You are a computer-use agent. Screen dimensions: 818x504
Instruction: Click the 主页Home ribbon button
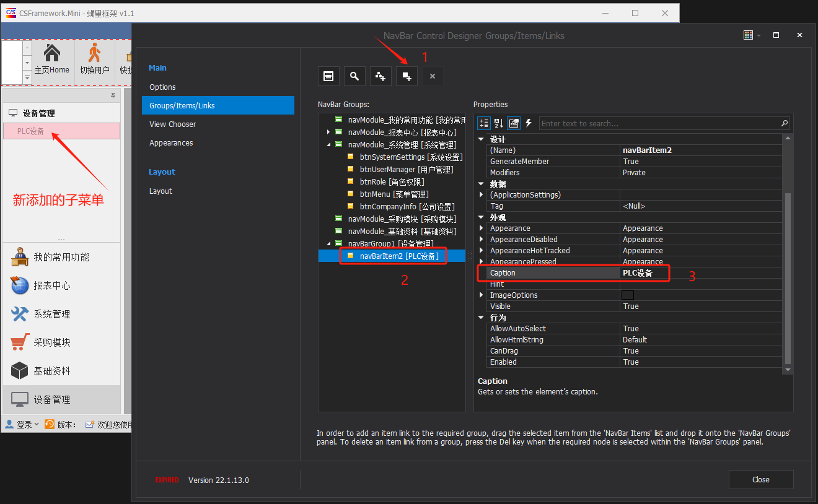coord(52,59)
